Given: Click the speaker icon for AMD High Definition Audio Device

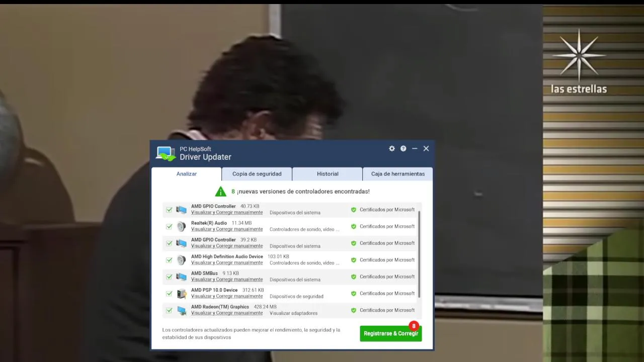Looking at the screenshot, I should tap(181, 260).
